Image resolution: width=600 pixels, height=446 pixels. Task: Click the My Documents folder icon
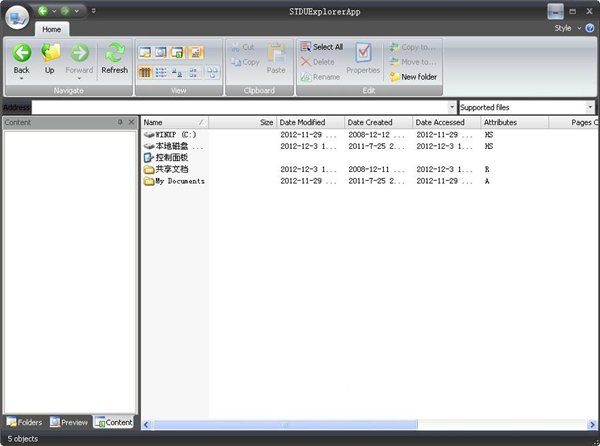pyautogui.click(x=149, y=181)
